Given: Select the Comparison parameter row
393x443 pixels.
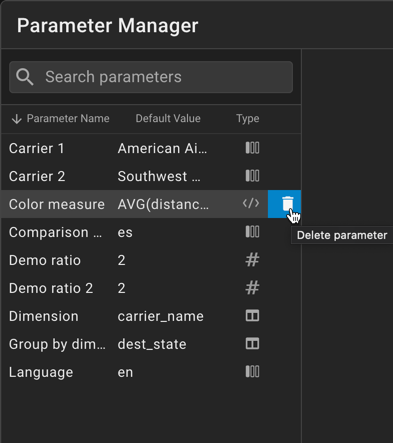Looking at the screenshot, I should pyautogui.click(x=151, y=232).
